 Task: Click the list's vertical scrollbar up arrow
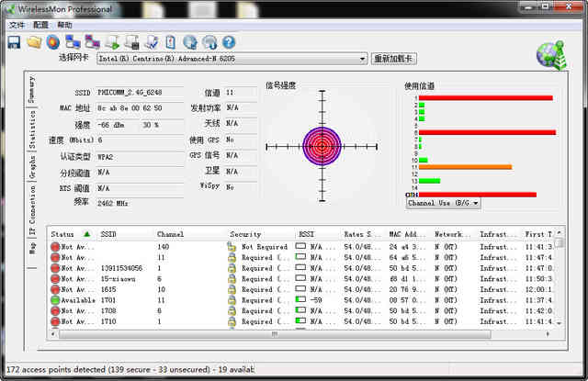point(560,233)
